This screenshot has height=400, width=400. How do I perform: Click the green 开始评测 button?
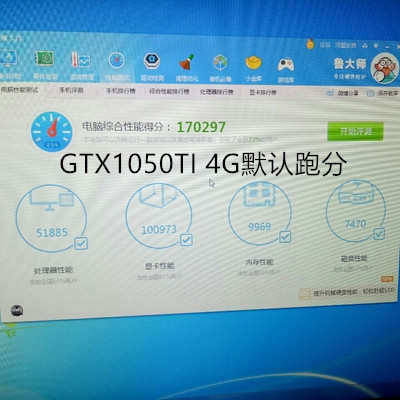[x=355, y=131]
